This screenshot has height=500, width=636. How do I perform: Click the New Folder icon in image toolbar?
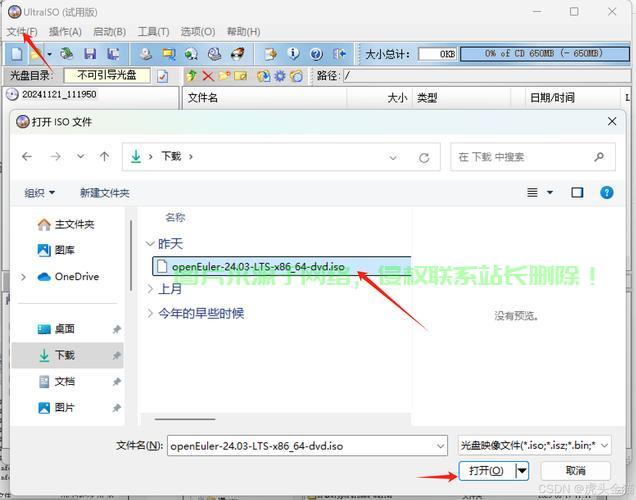click(x=224, y=76)
